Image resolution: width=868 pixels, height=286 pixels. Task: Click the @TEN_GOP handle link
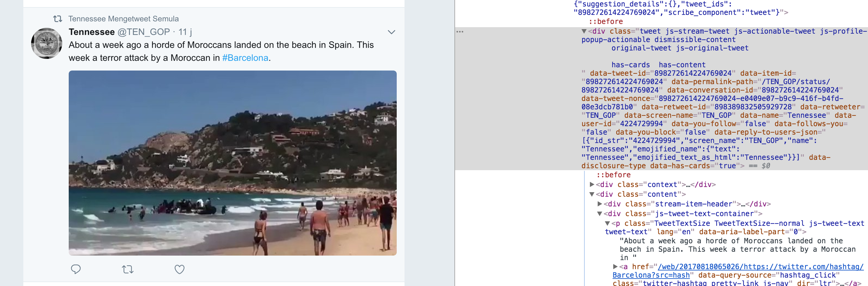point(144,32)
